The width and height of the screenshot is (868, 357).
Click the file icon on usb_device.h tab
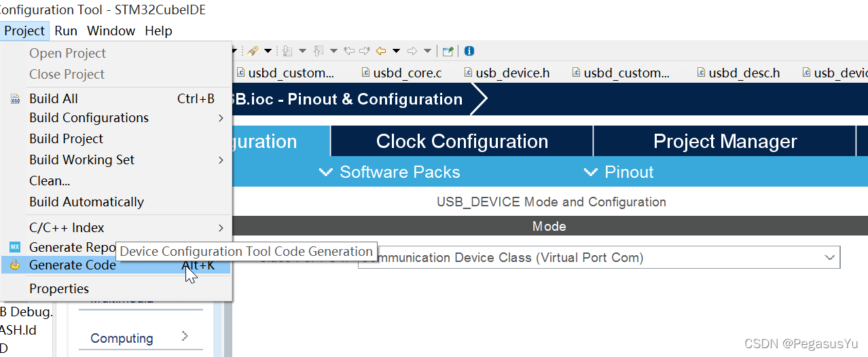click(x=469, y=73)
